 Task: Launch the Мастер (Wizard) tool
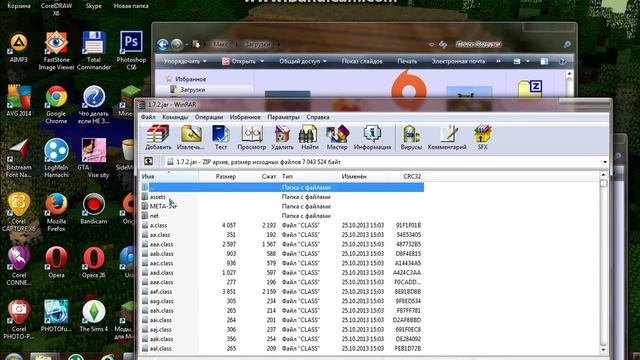(x=337, y=138)
